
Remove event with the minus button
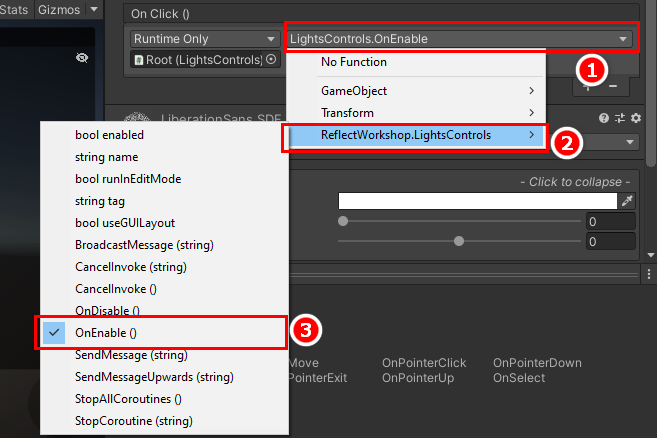pos(613,86)
